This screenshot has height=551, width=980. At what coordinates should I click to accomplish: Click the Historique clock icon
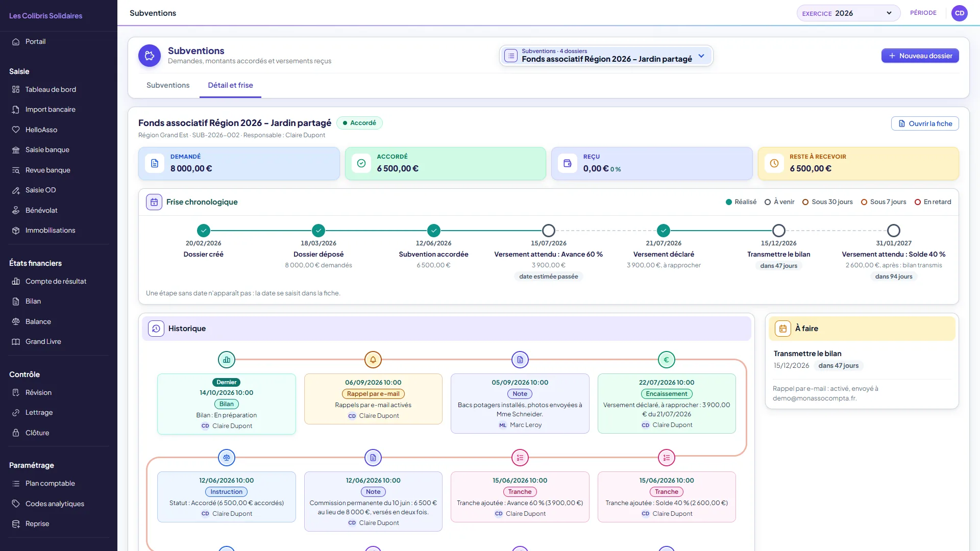point(156,329)
